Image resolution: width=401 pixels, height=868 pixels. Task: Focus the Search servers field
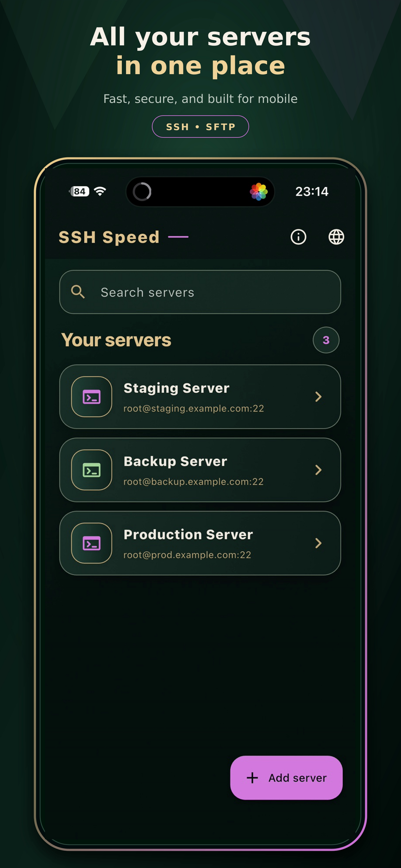coord(200,292)
